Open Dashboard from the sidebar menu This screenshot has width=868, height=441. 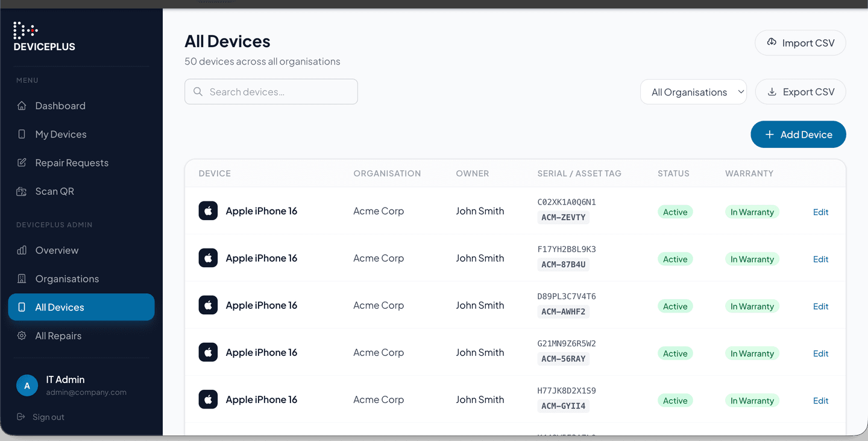[81, 106]
